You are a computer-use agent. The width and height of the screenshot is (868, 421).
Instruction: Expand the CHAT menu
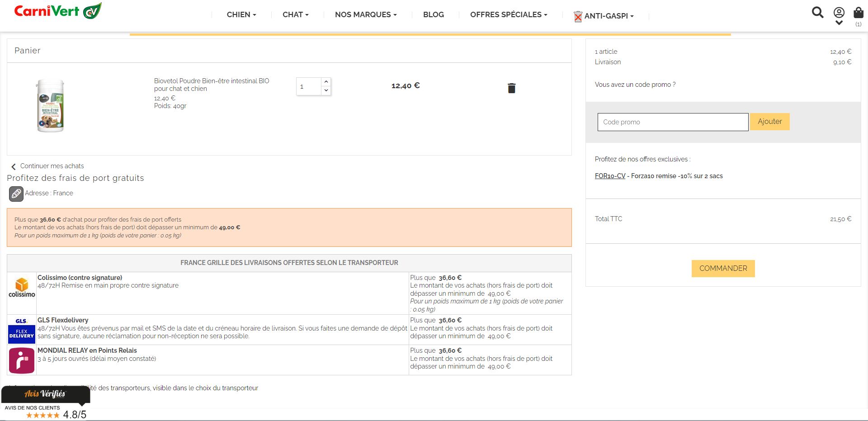click(296, 14)
